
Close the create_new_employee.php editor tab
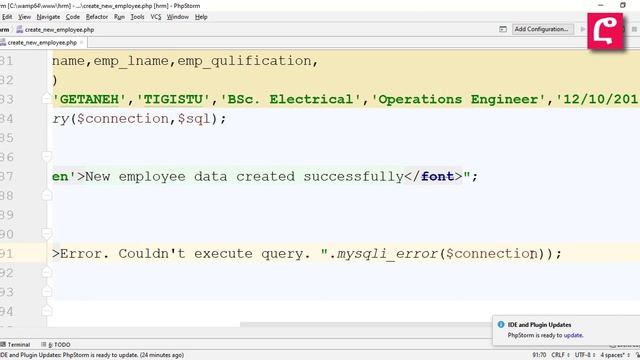[x=82, y=42]
